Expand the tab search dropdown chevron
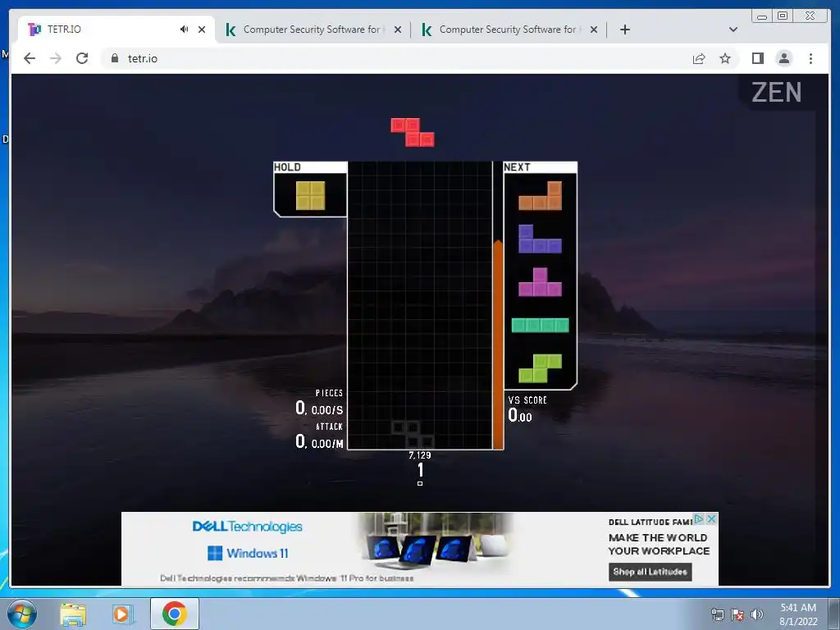The height and width of the screenshot is (630, 840). tap(733, 30)
